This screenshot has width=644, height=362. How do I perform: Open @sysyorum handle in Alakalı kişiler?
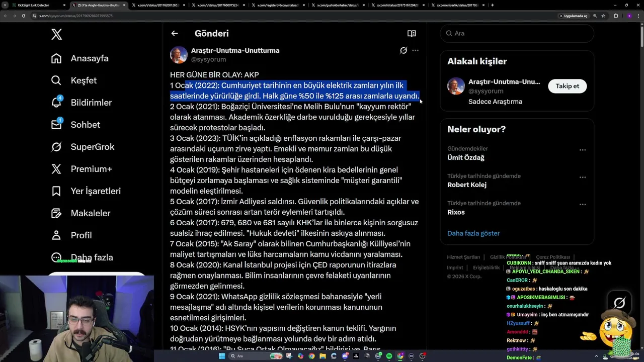click(x=486, y=91)
